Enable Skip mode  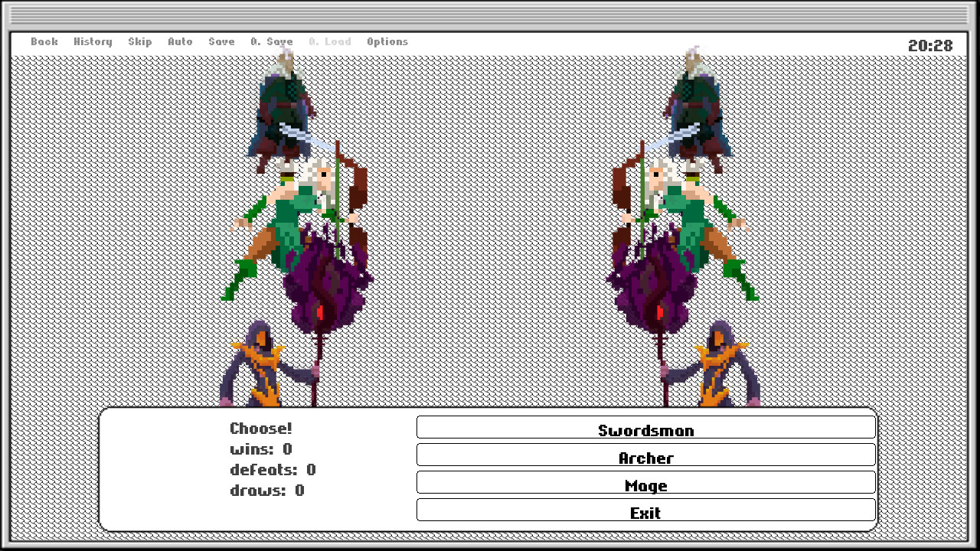click(x=140, y=41)
